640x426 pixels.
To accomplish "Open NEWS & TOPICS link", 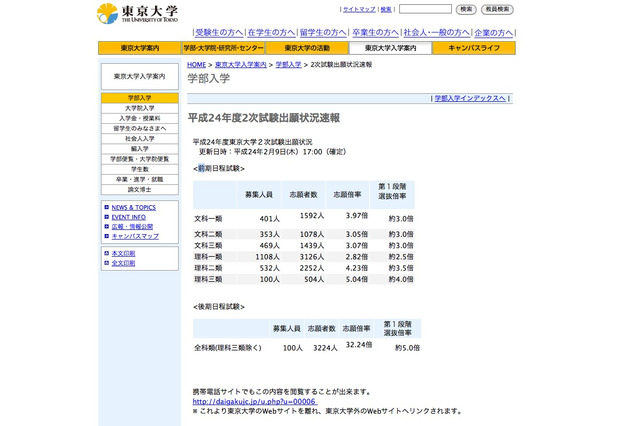I will coord(133,207).
